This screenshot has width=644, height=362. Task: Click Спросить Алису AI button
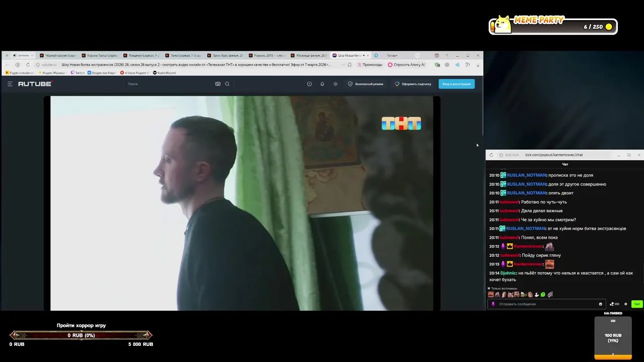tap(406, 65)
